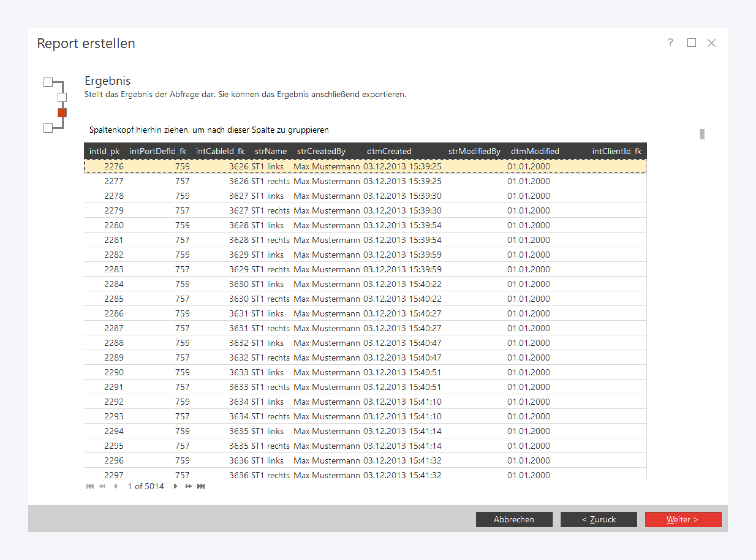Image resolution: width=756 pixels, height=560 pixels.
Task: Jump forward several pages in pager
Action: 188,486
